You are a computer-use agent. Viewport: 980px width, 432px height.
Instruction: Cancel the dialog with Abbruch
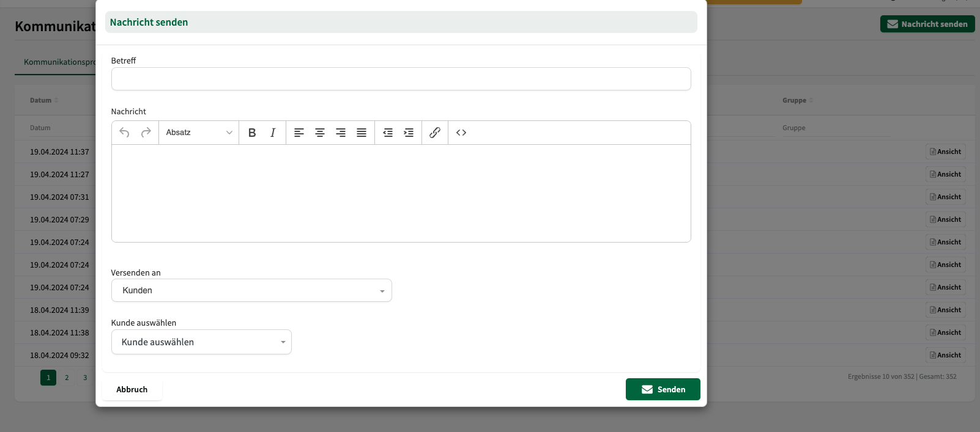[x=132, y=389]
